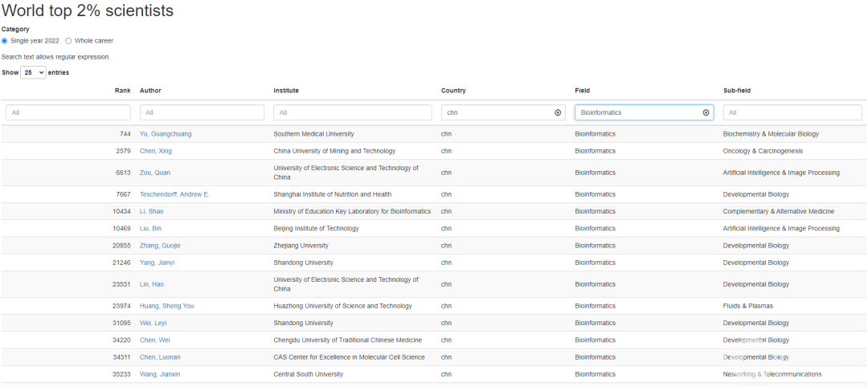The image size is (868, 387).
Task: Open author link Wang, Jianxin
Action: point(160,374)
